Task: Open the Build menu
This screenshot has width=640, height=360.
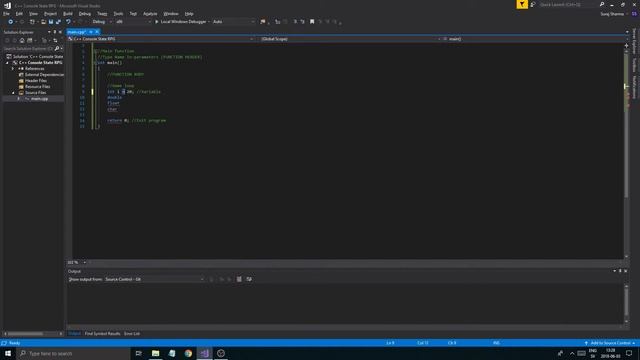Action: (68, 14)
